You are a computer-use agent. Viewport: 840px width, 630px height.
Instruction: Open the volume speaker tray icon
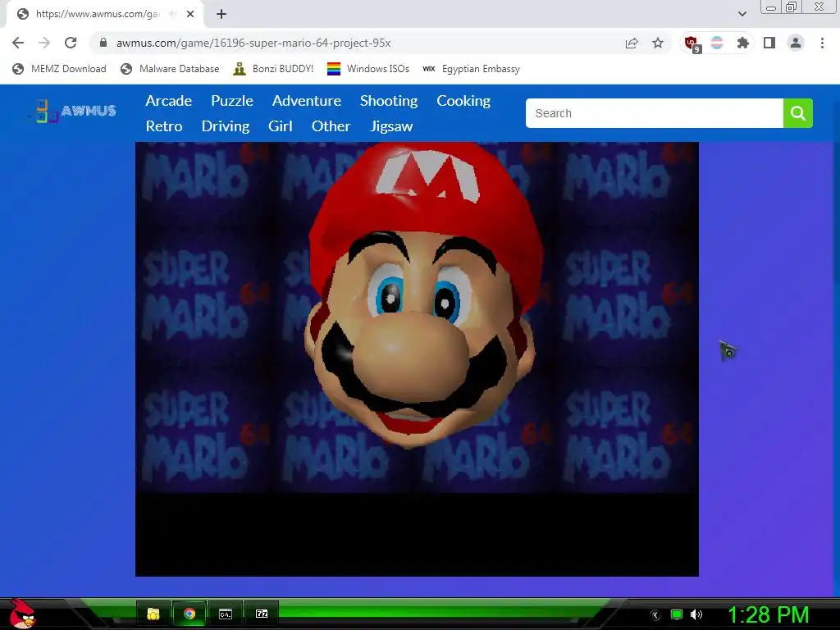click(696, 614)
